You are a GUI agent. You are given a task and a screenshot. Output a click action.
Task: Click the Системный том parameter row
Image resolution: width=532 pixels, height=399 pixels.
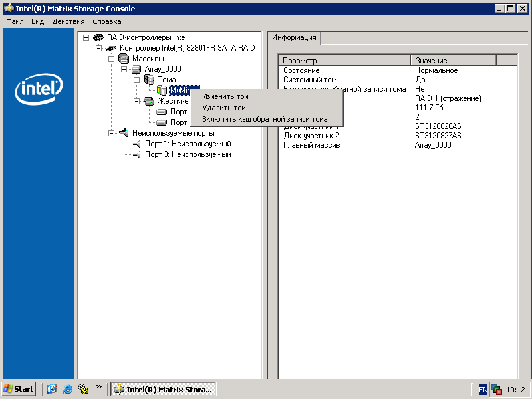310,80
